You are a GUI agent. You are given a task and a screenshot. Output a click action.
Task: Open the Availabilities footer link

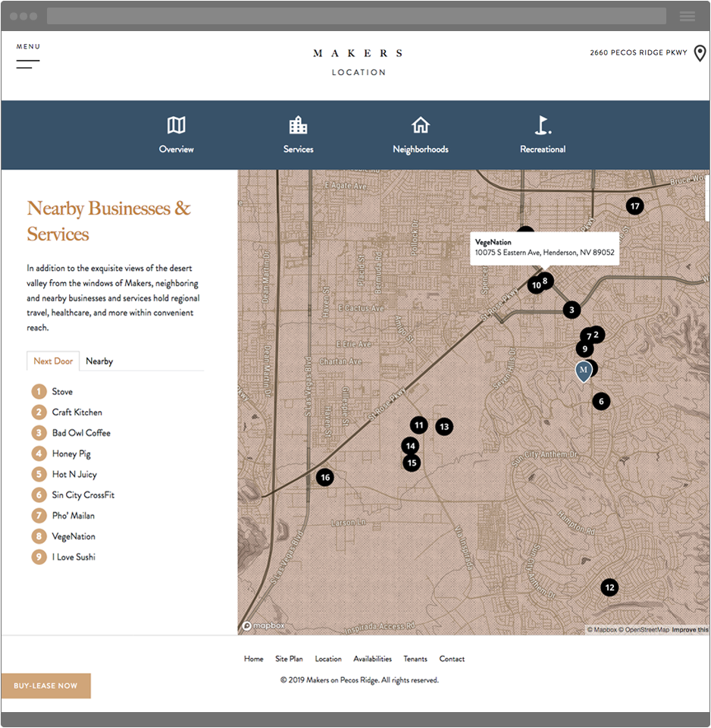(372, 659)
